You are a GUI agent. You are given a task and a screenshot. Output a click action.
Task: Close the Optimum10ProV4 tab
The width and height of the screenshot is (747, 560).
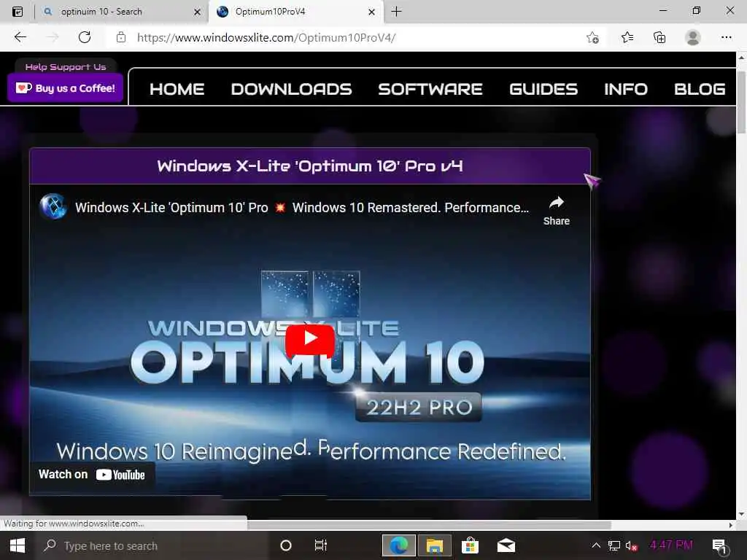click(x=371, y=12)
